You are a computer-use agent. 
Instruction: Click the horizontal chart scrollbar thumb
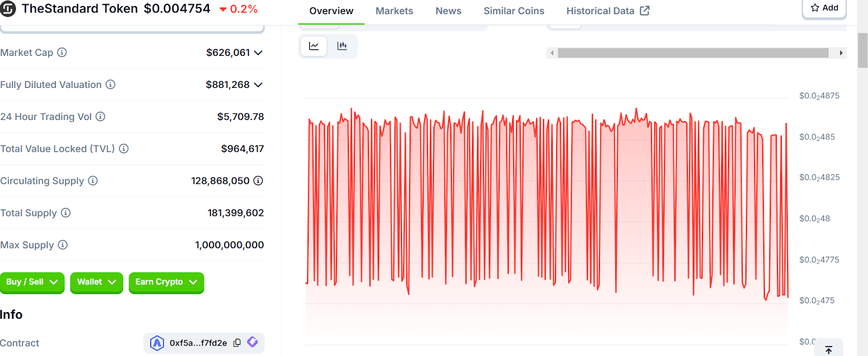(x=693, y=53)
